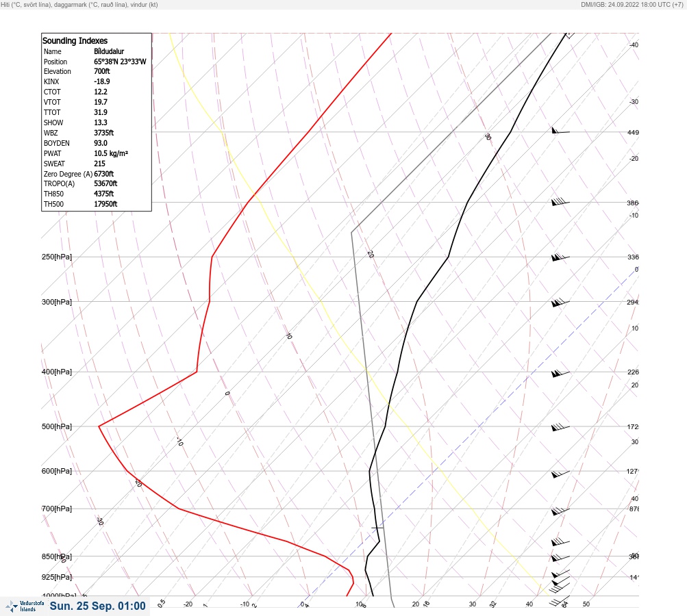
Task: Click the '449' height label
Action: pyautogui.click(x=633, y=132)
